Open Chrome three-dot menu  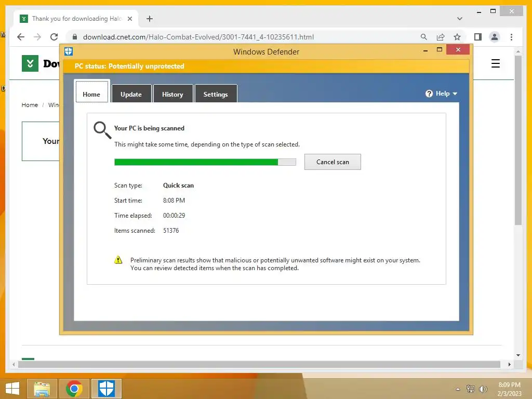511,37
